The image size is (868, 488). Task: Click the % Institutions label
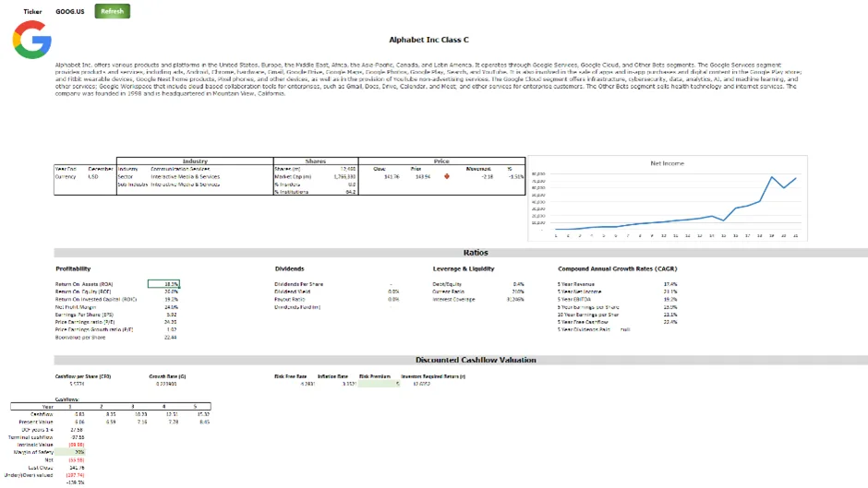pos(292,192)
